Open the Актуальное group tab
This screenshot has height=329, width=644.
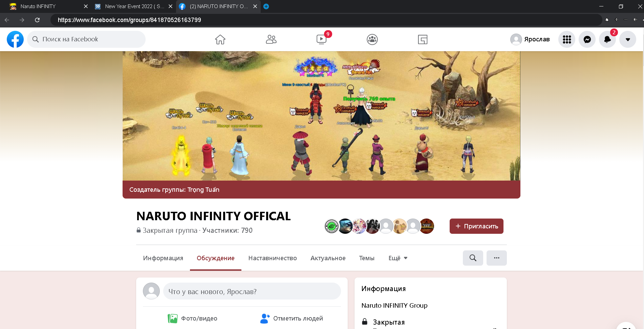(x=328, y=258)
